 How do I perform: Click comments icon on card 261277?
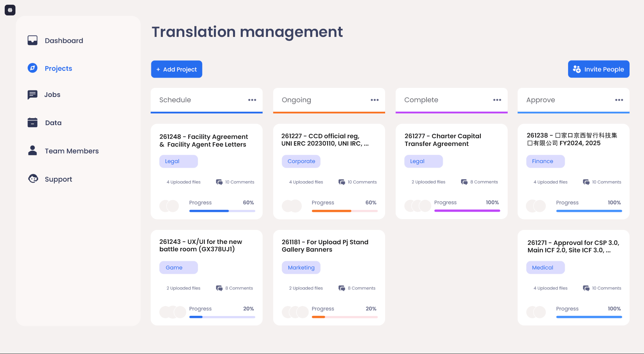tap(464, 182)
